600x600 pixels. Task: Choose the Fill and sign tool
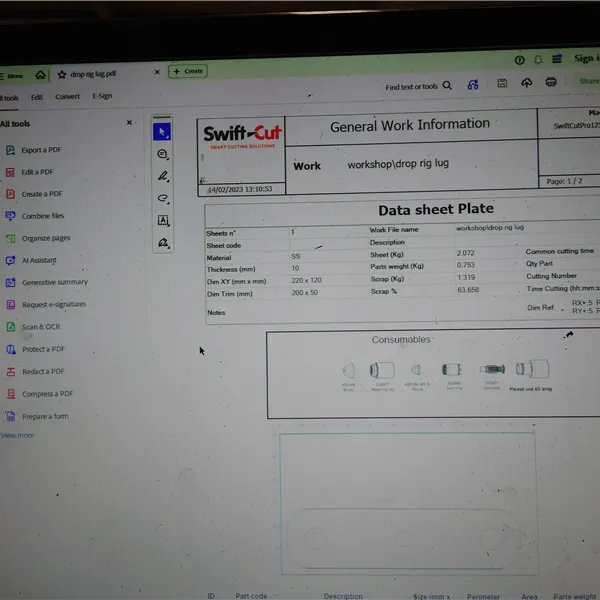click(x=163, y=243)
